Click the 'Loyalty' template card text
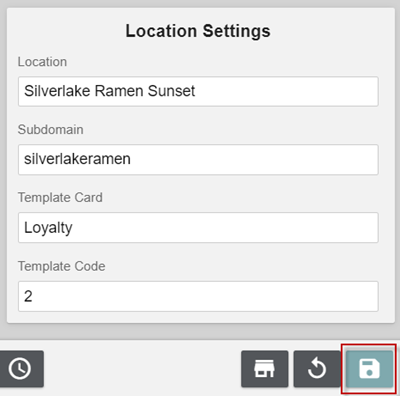Screen dimensions: 400x396 pos(48,228)
